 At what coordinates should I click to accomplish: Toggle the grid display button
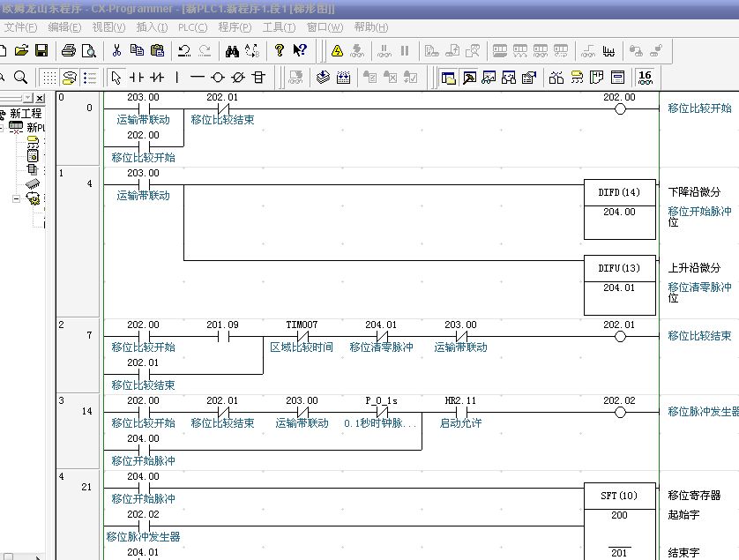tap(49, 78)
